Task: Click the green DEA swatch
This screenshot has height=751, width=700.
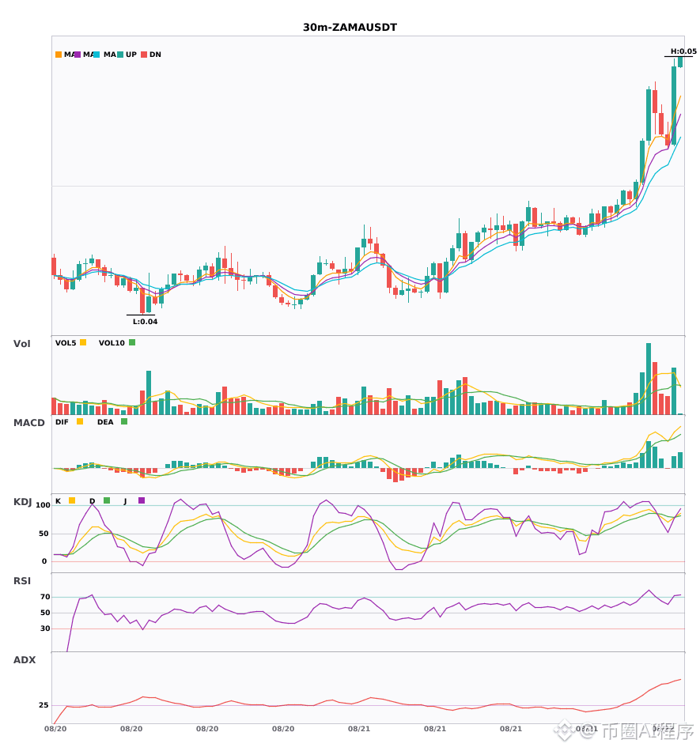Action: click(x=124, y=421)
